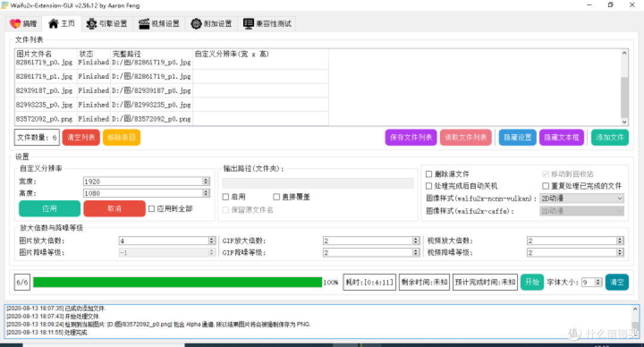Screen dimensions: 644x347
Task: Open the 兼容性测试 compatibility test tab
Action: [267, 24]
